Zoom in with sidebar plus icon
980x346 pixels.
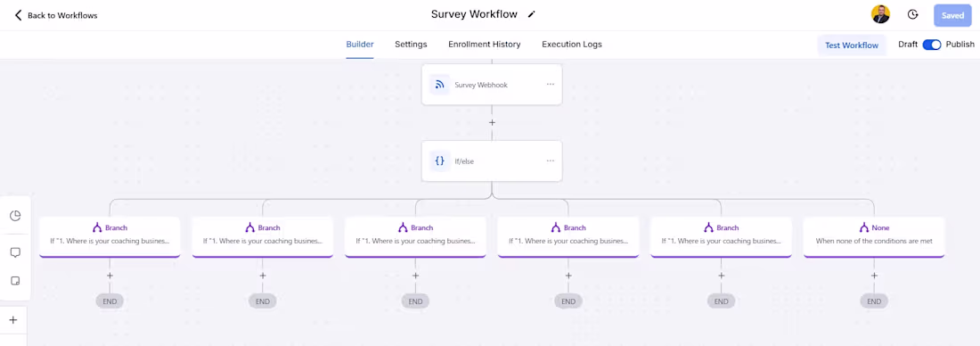(x=13, y=320)
